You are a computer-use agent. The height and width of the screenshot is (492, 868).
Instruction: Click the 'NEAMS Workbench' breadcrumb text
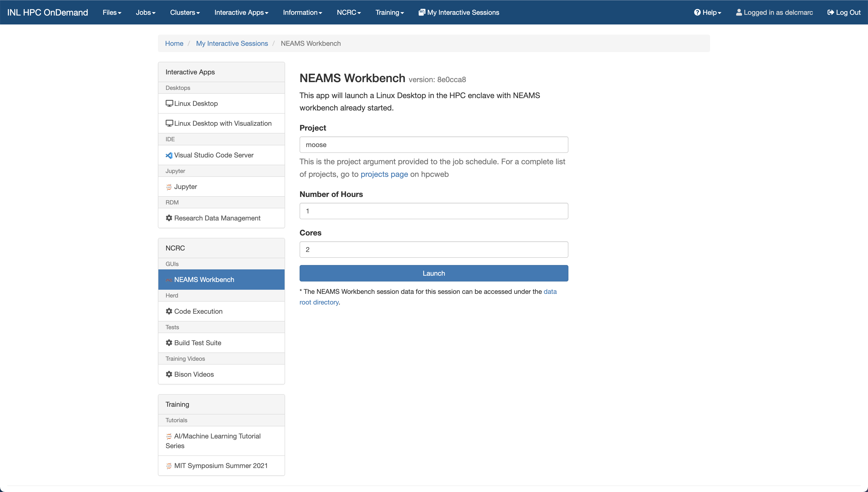pos(311,43)
